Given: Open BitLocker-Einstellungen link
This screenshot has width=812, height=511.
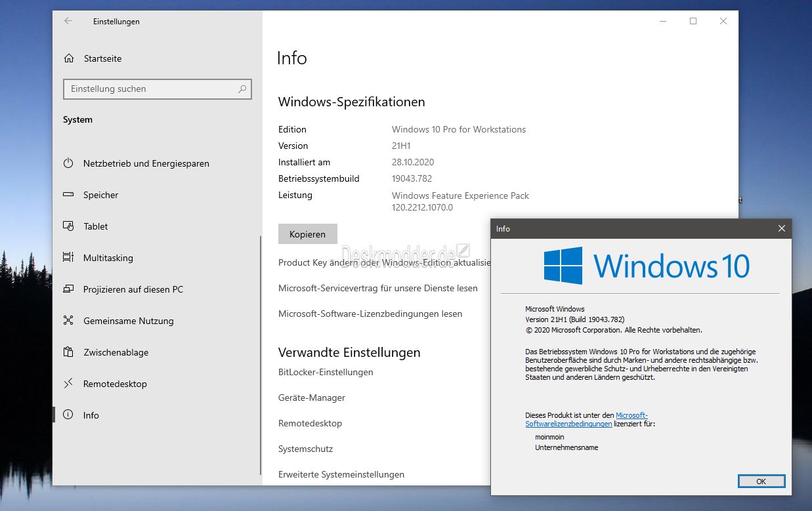Looking at the screenshot, I should [x=326, y=372].
